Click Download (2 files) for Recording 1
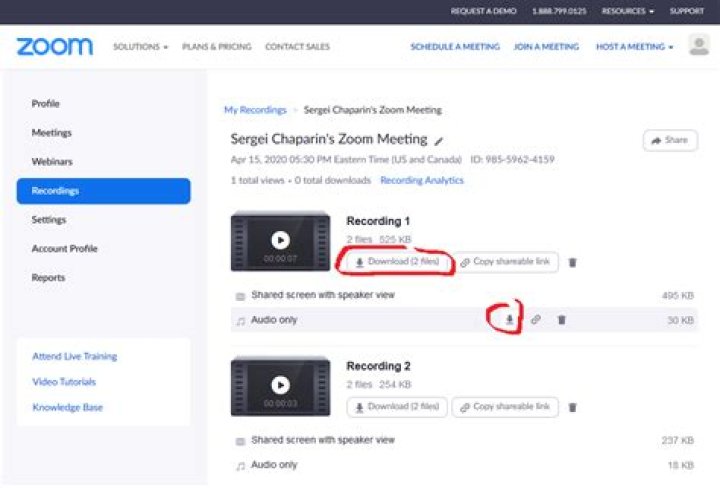The width and height of the screenshot is (720, 488). tap(397, 262)
